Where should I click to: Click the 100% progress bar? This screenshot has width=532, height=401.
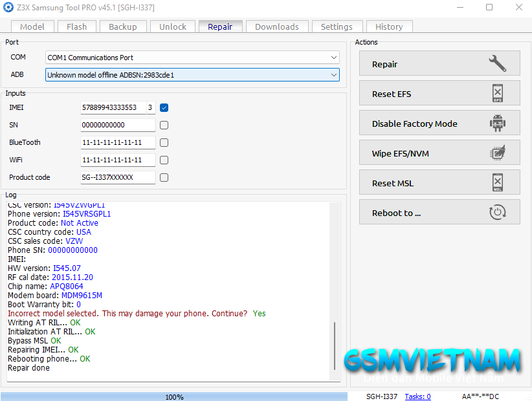[174, 396]
